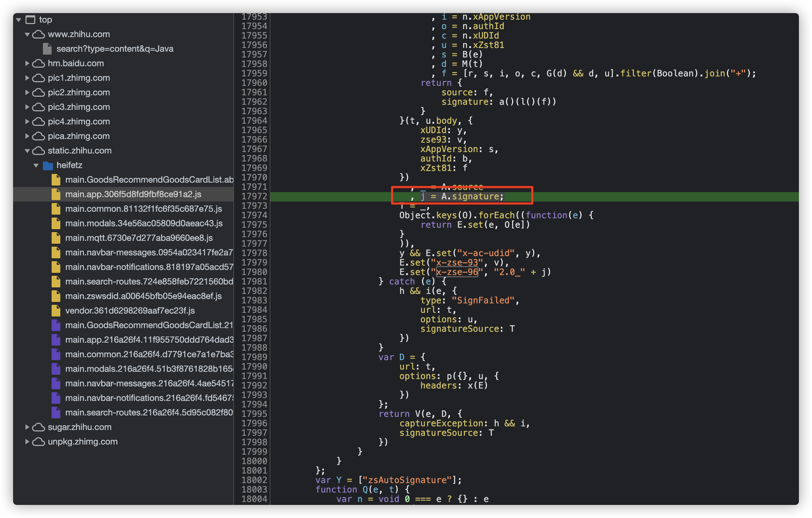The height and width of the screenshot is (518, 812).
Task: Open main.zswsdid.a00645bfb05e94eac8ef.js file
Action: pos(143,296)
